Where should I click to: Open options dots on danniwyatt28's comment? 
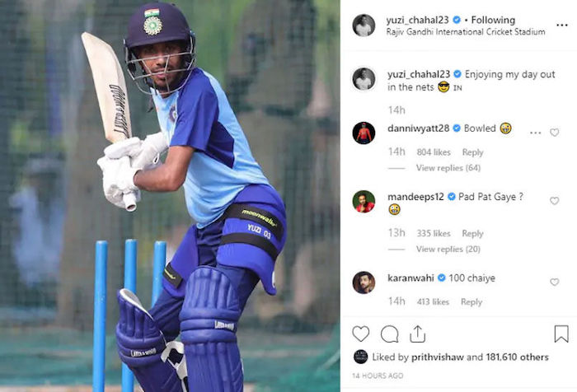(536, 133)
